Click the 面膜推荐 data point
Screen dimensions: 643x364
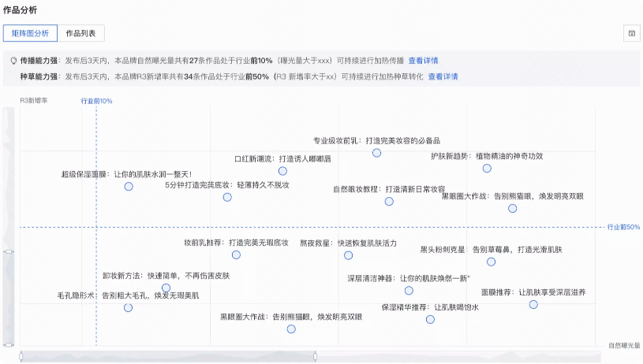point(533,305)
